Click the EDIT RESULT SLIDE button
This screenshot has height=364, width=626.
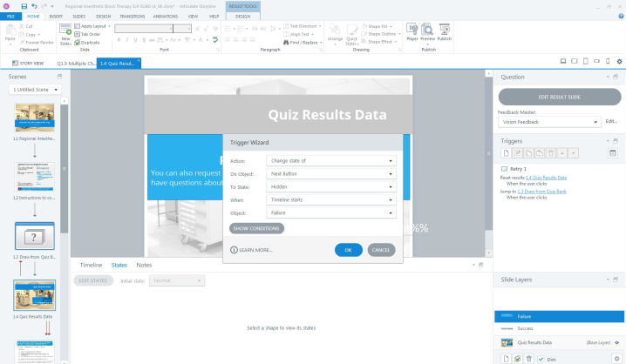click(560, 97)
